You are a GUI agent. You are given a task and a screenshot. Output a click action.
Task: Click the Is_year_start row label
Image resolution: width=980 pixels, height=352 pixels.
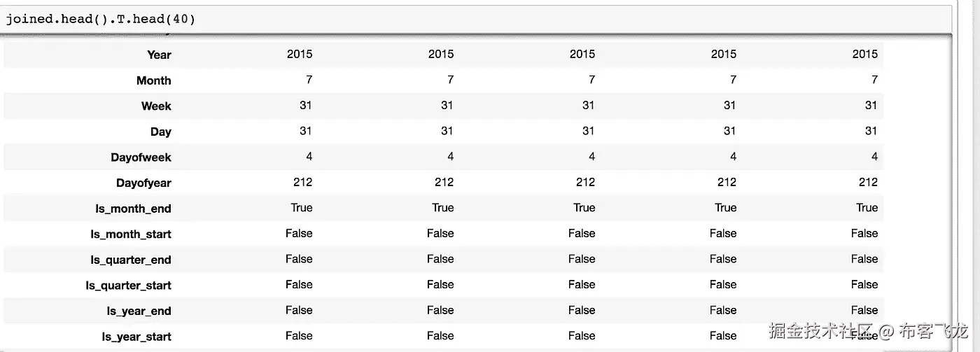coord(136,337)
